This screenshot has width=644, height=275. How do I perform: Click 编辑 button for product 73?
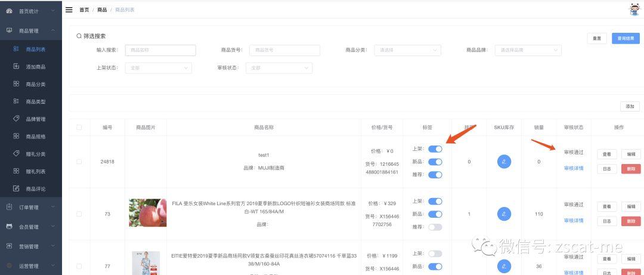click(x=631, y=206)
